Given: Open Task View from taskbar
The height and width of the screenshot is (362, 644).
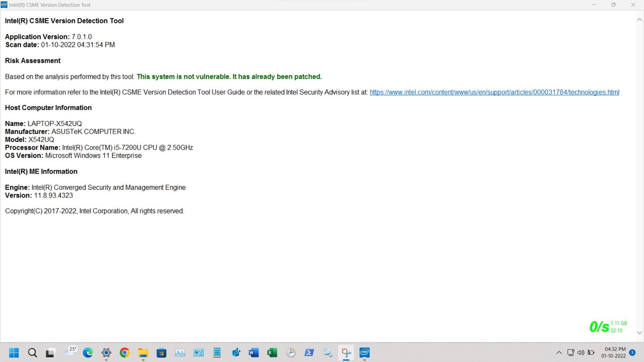Looking at the screenshot, I should point(50,353).
